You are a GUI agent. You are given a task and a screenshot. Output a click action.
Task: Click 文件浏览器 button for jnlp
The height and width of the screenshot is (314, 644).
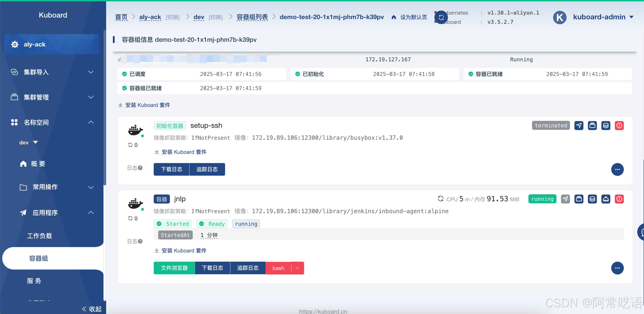pos(174,268)
